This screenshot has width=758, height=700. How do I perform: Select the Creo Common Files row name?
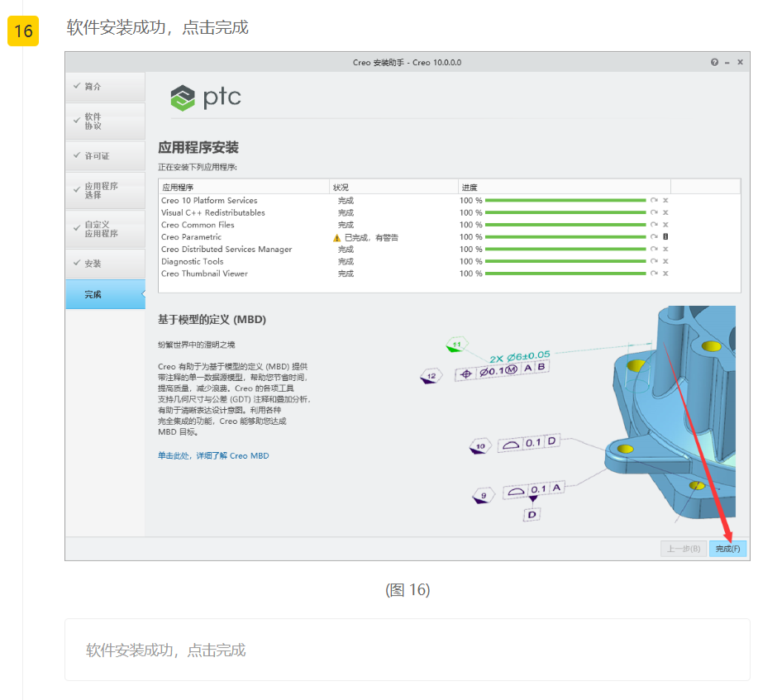[198, 225]
